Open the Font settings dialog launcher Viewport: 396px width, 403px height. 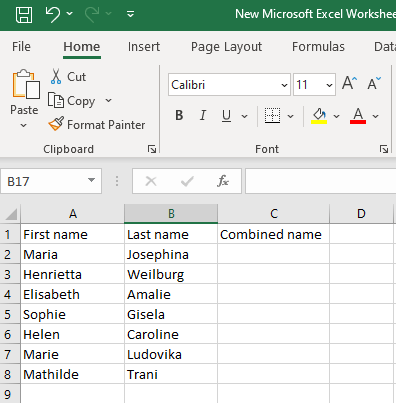pyautogui.click(x=384, y=149)
